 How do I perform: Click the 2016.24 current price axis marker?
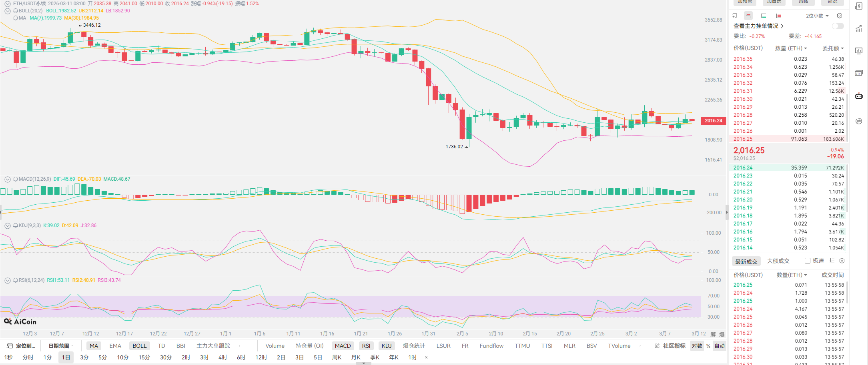[713, 120]
